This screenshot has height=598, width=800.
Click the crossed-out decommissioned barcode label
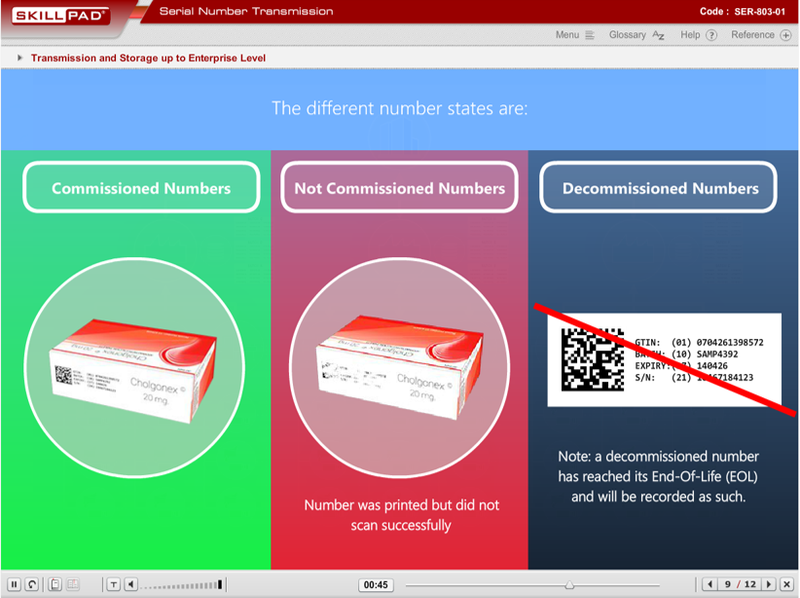[664, 360]
